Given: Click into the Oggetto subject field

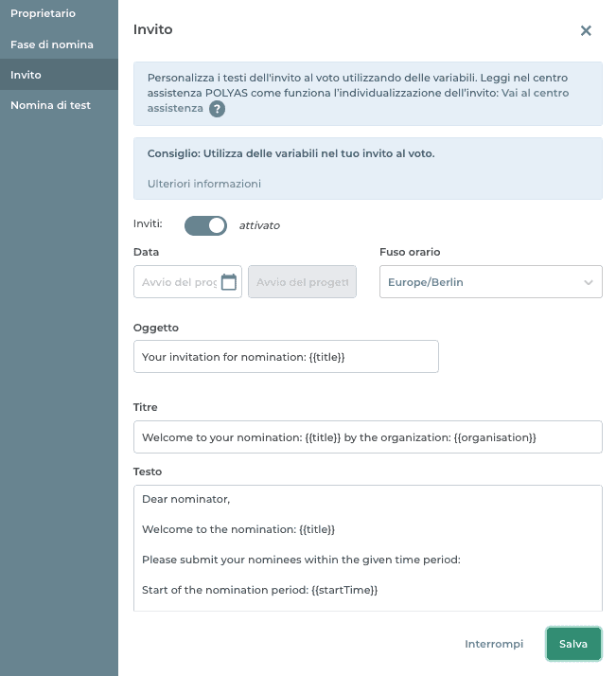Looking at the screenshot, I should click(x=286, y=357).
